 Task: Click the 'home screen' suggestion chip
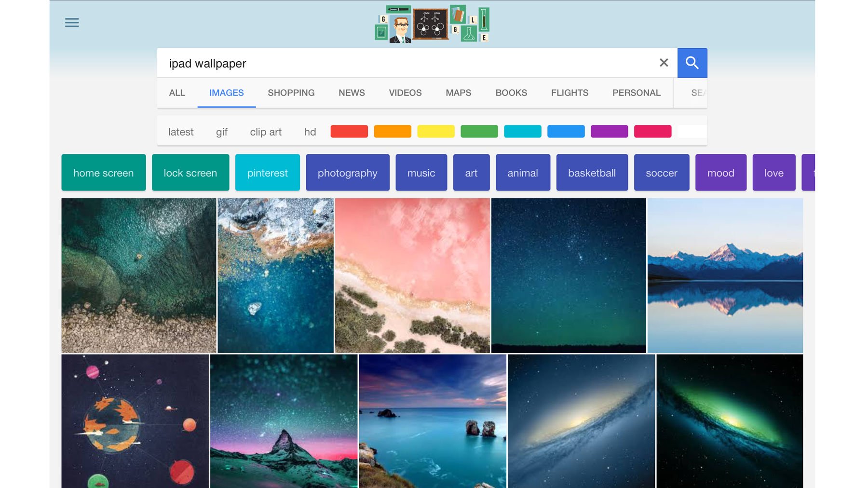tap(103, 173)
